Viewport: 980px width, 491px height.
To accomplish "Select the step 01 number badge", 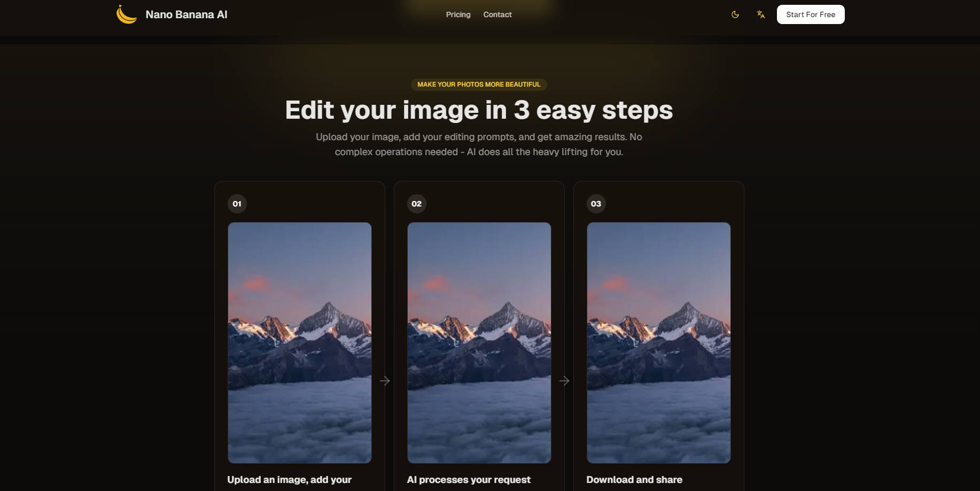I will [237, 204].
